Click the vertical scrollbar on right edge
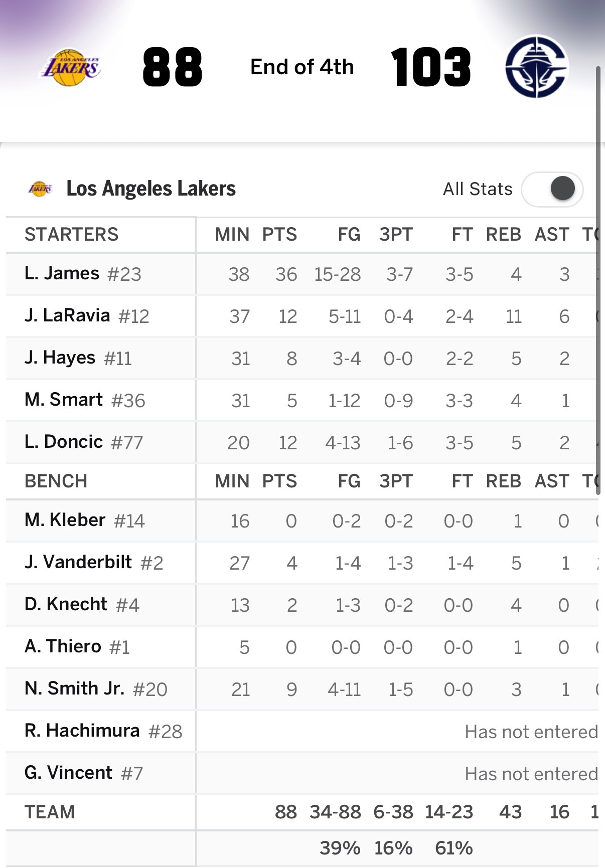The width and height of the screenshot is (605, 868). point(598,281)
